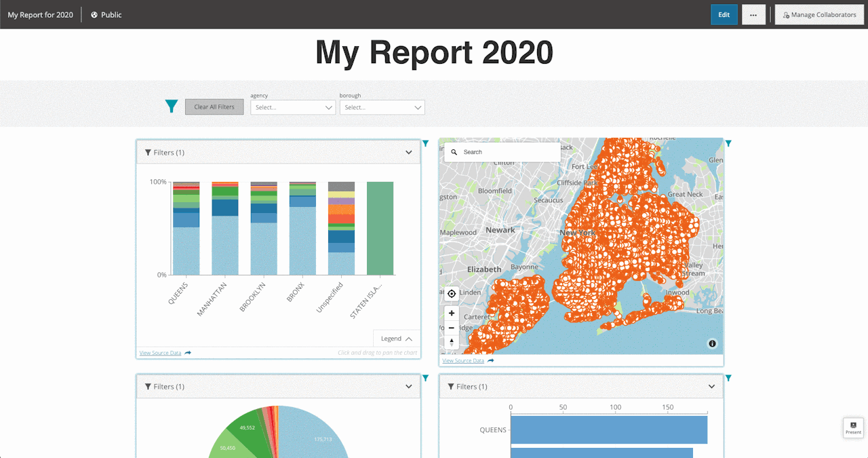Click the gray top segment of the Unspecified bar

pyautogui.click(x=341, y=187)
